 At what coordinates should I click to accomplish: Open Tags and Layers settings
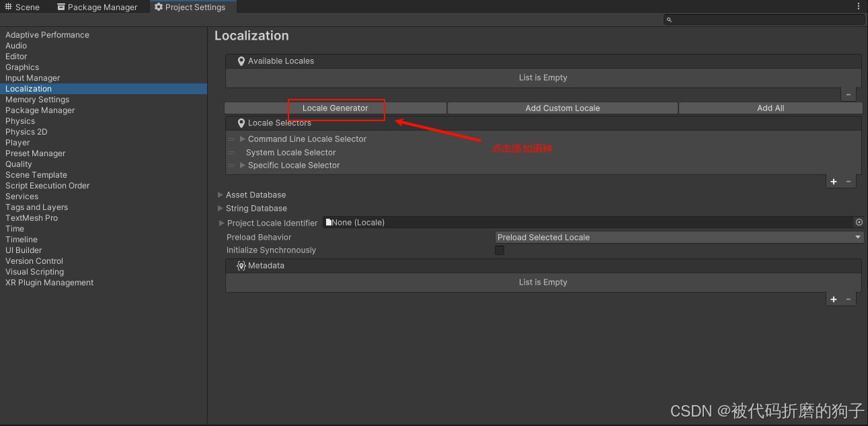tap(36, 207)
